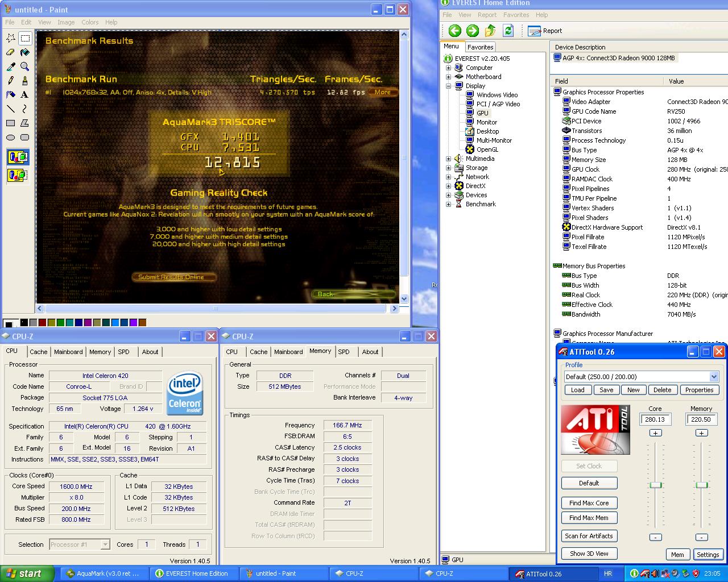This screenshot has width=728, height=582.
Task: Click EVEREST Up one level icon
Action: tap(490, 31)
